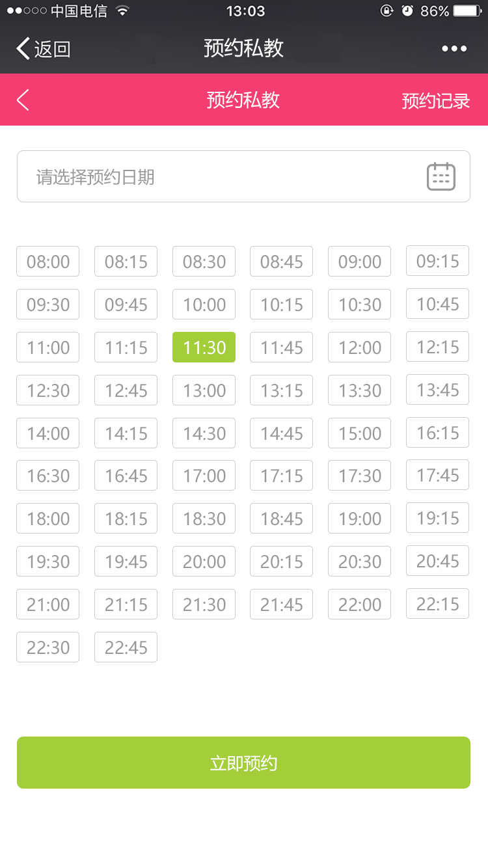Submit with the 立即预约 button
This screenshot has width=488, height=868.
click(243, 763)
